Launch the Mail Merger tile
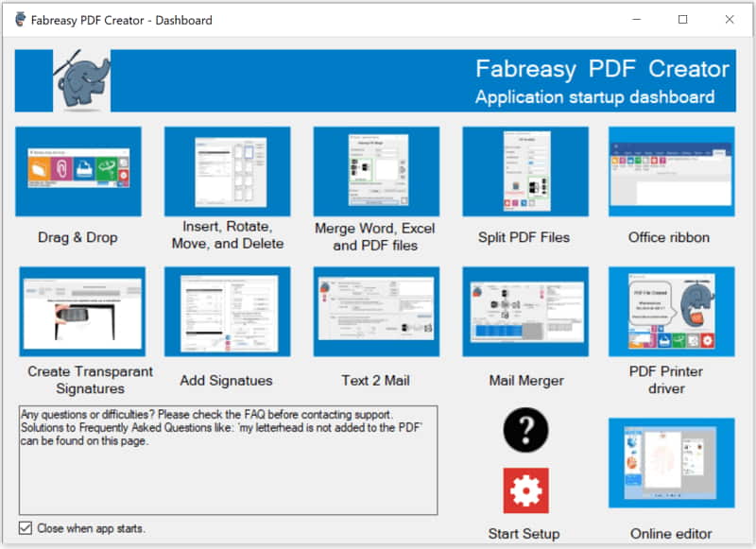756x549 pixels. [x=525, y=311]
